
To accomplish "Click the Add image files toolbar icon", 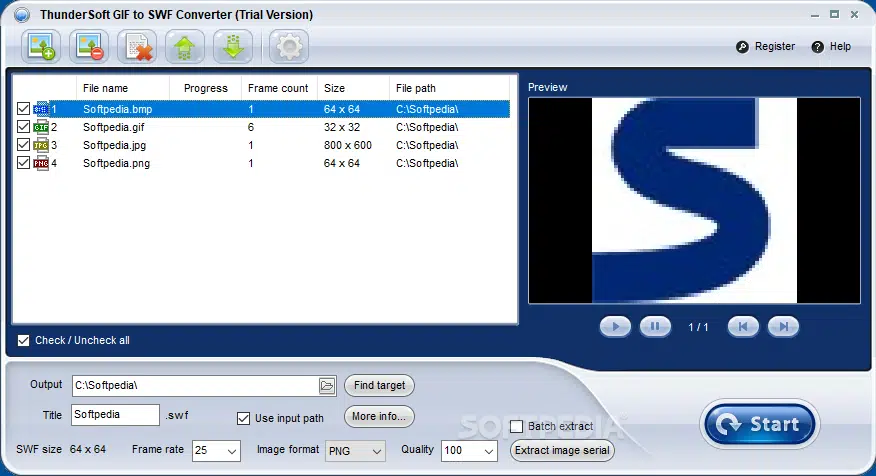I will point(41,46).
